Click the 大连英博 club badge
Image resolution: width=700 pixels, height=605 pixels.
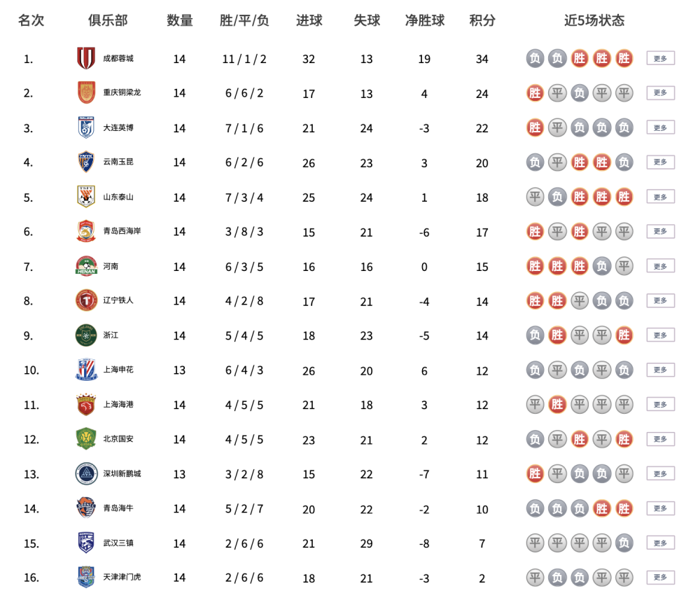(86, 127)
